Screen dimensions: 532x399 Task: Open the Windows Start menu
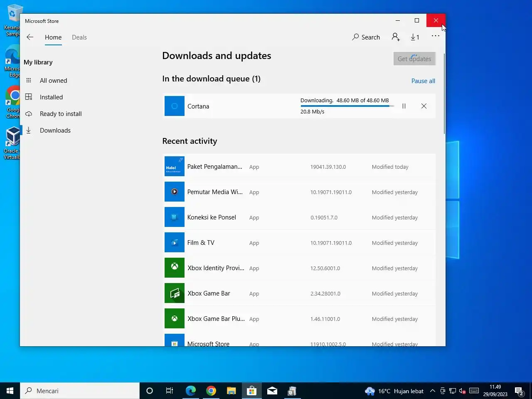click(10, 391)
